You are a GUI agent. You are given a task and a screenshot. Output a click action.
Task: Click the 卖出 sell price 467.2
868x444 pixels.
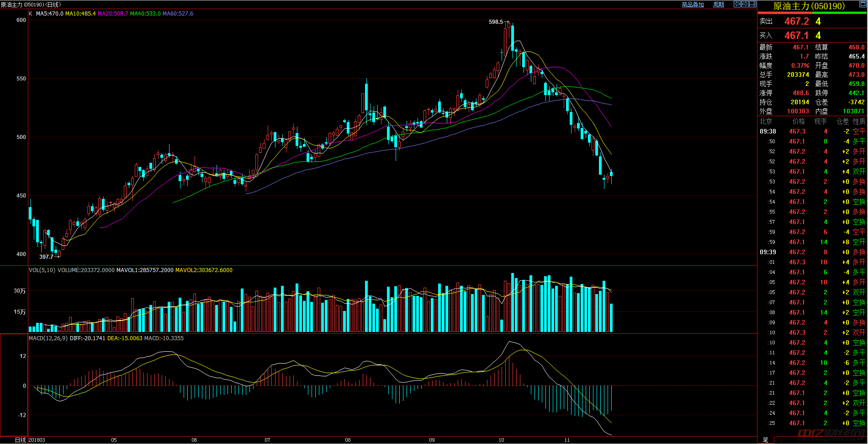(x=796, y=21)
